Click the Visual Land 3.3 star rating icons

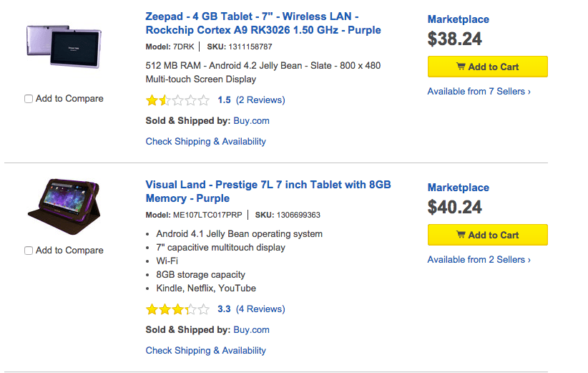[x=177, y=309]
